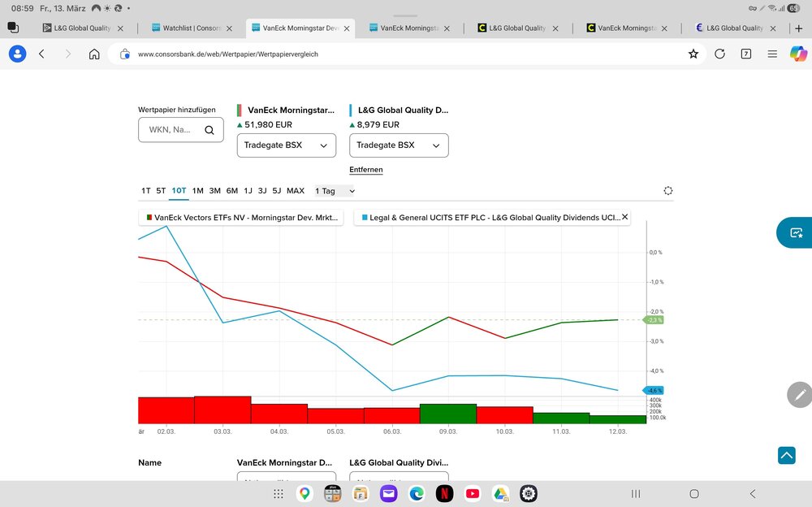Launch Microsoft Edge from taskbar
Image resolution: width=812 pixels, height=507 pixels.
(x=417, y=494)
